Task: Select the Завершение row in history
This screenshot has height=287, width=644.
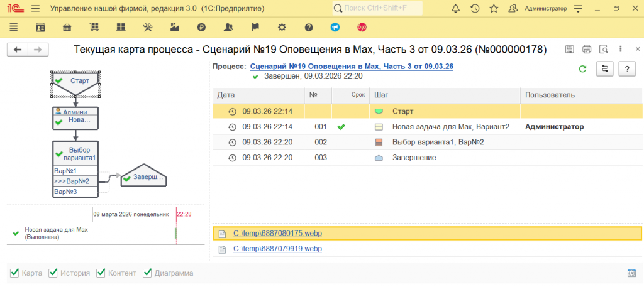Action: [x=427, y=158]
